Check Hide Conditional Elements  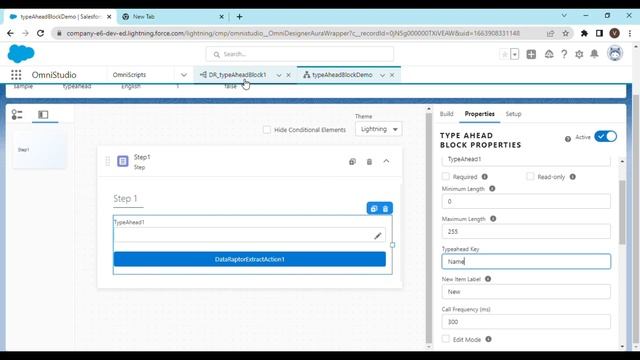click(x=267, y=129)
